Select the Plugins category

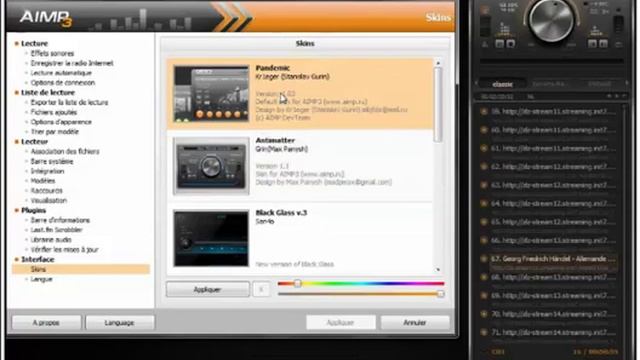pyautogui.click(x=33, y=210)
